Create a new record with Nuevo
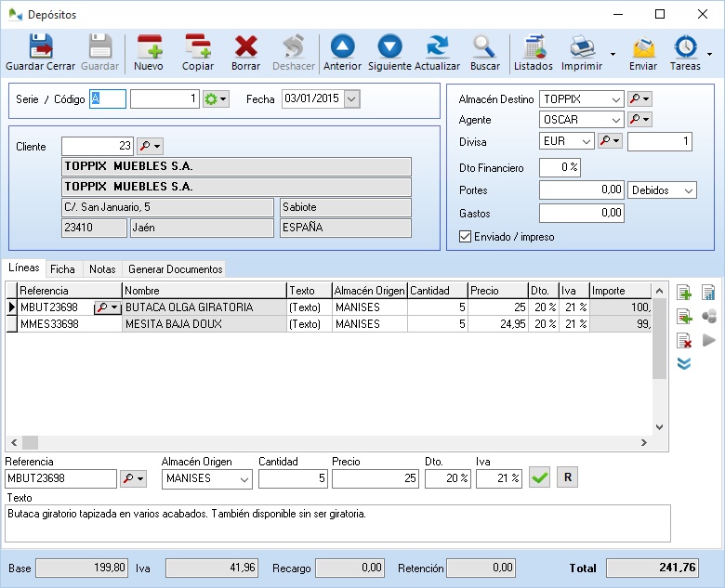This screenshot has width=725, height=588. 149,52
